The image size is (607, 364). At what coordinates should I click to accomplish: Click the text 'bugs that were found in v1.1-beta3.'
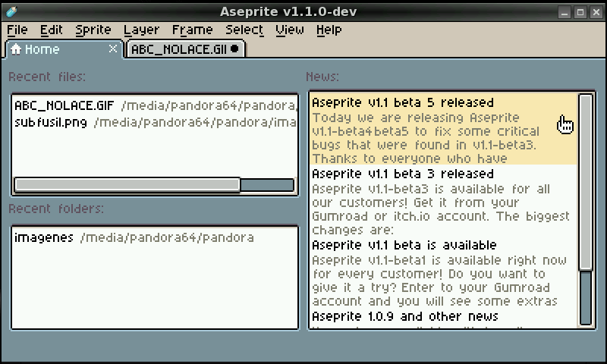[x=424, y=145]
